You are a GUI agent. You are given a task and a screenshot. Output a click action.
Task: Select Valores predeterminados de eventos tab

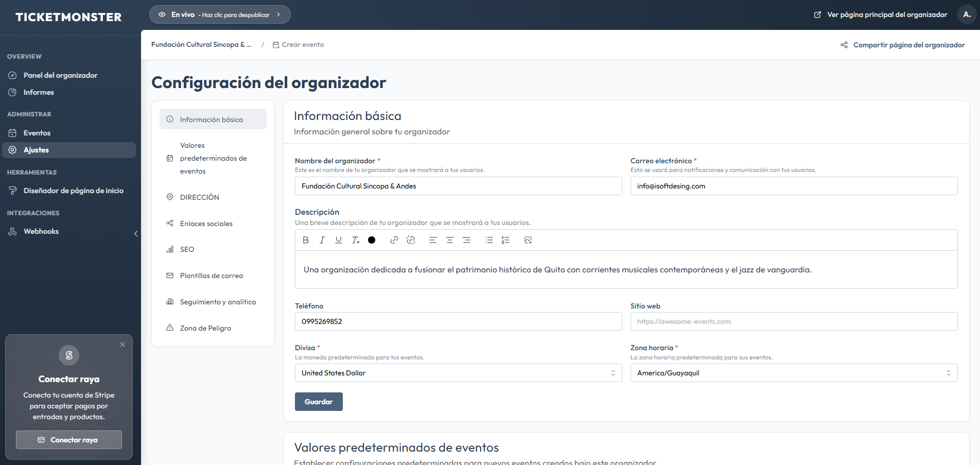(213, 158)
